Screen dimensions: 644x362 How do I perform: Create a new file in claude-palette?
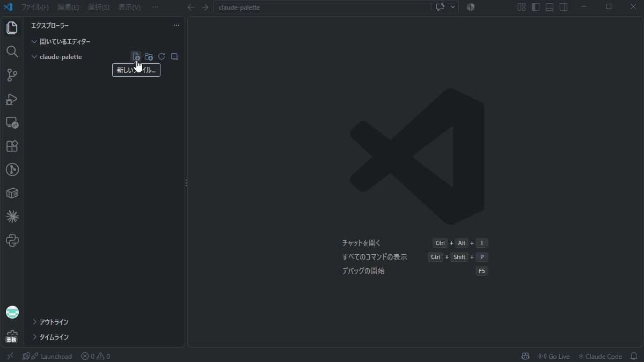pos(136,56)
